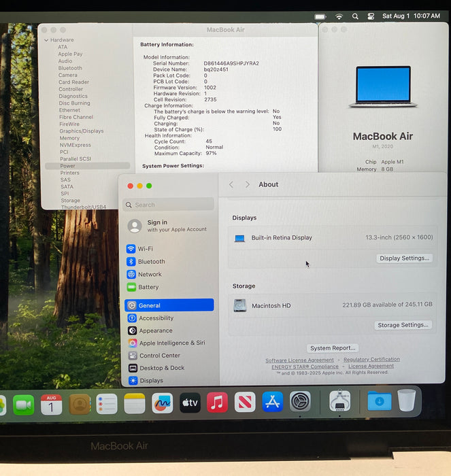Viewport: 451px width, 476px height.
Task: Click the Cycle Count value 45
Action: tap(209, 141)
